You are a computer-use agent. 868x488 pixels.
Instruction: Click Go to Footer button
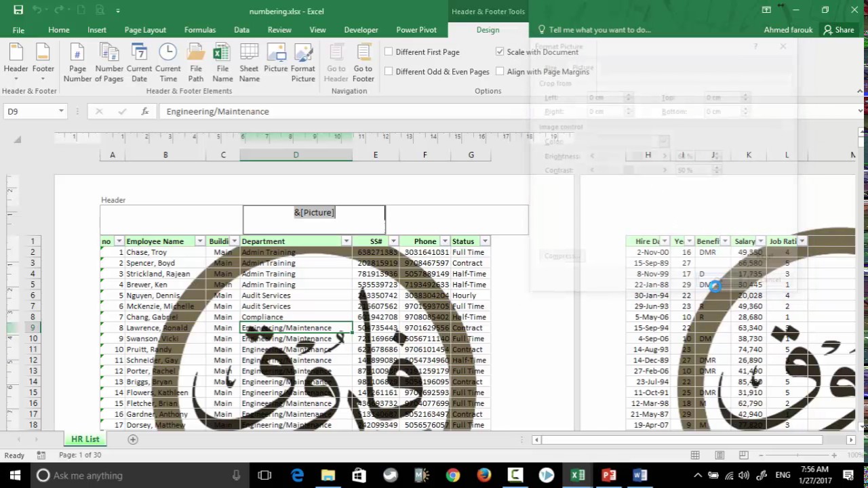(363, 62)
